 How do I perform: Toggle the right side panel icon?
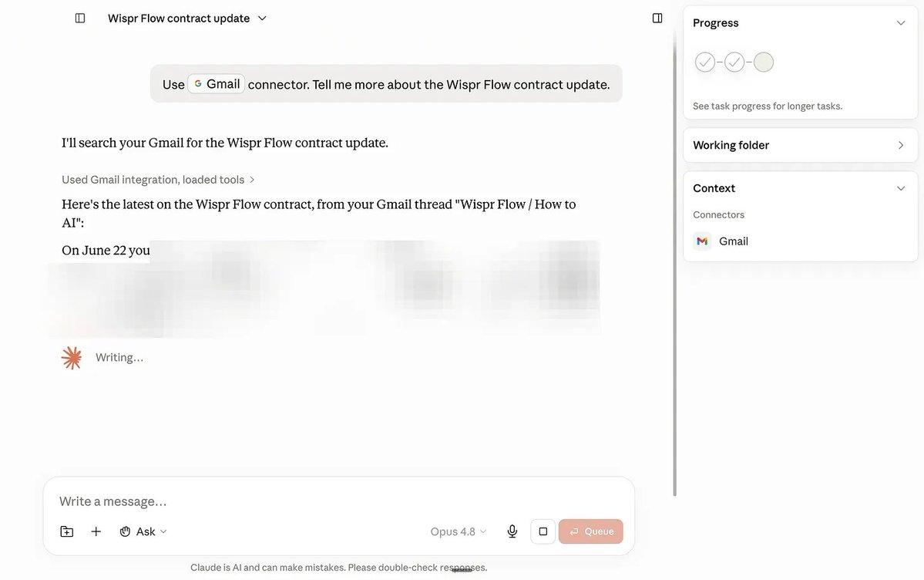pos(657,19)
